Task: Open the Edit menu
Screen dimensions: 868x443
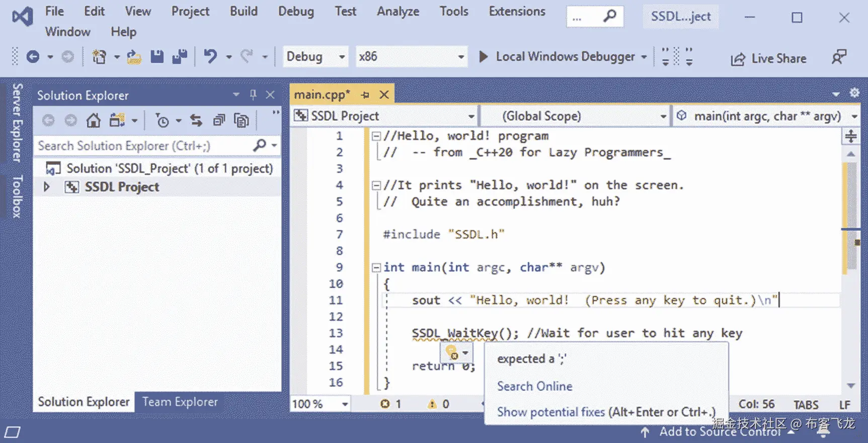Action: point(94,11)
